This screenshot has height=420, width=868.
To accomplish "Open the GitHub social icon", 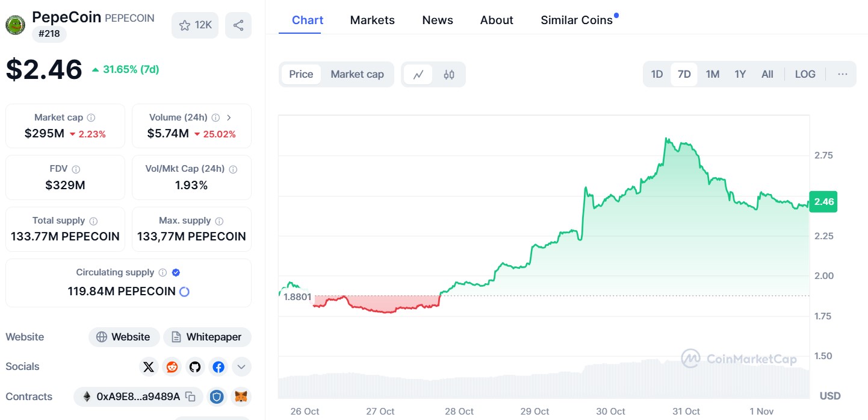I will [x=195, y=366].
